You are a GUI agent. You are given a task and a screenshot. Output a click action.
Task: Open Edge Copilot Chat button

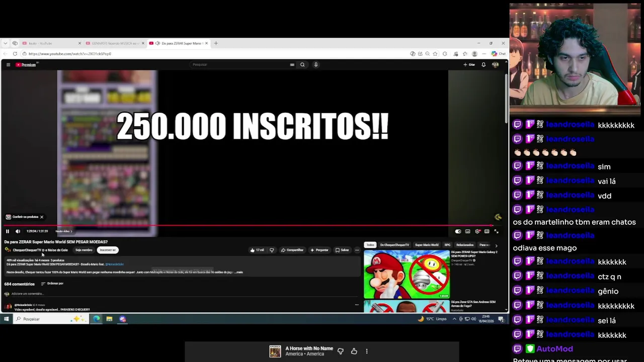[498, 54]
